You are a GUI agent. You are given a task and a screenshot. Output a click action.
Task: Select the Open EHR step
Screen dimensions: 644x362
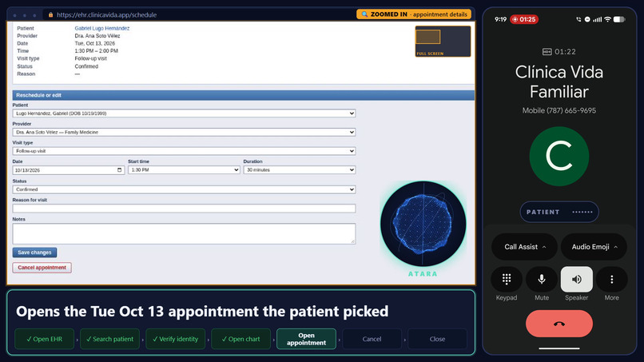point(45,339)
